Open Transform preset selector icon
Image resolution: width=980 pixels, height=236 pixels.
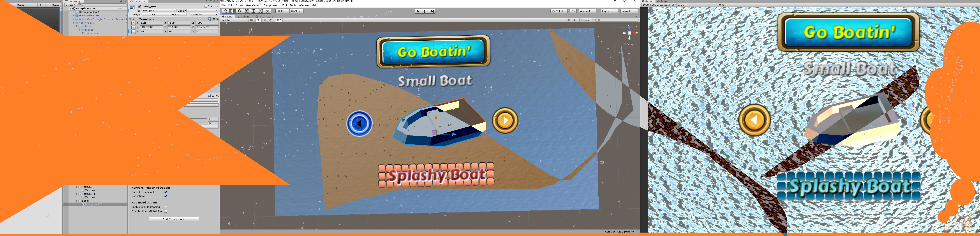[213, 19]
